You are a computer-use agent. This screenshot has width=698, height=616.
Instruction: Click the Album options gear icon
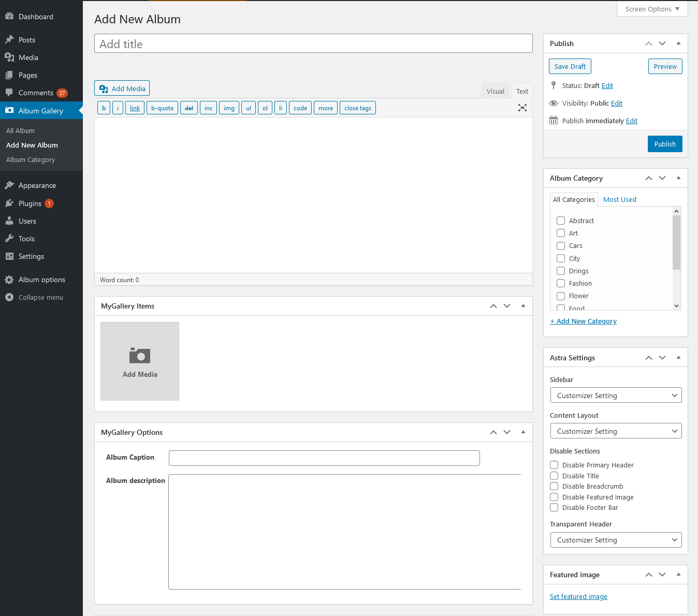(x=9, y=280)
